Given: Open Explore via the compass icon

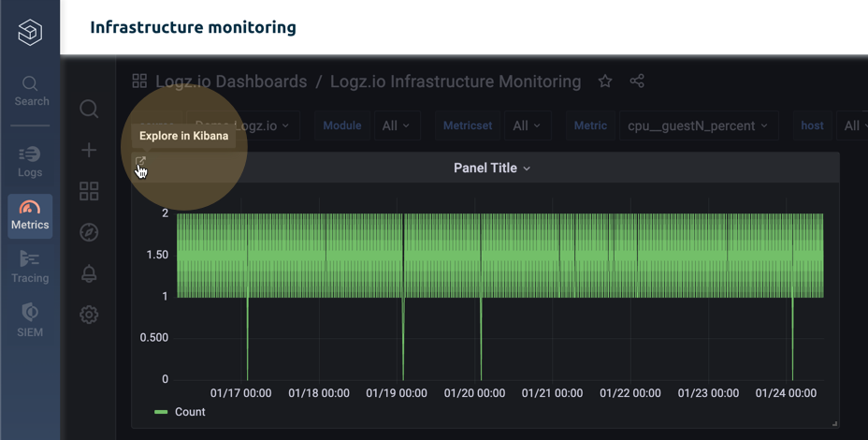Looking at the screenshot, I should coord(89,232).
